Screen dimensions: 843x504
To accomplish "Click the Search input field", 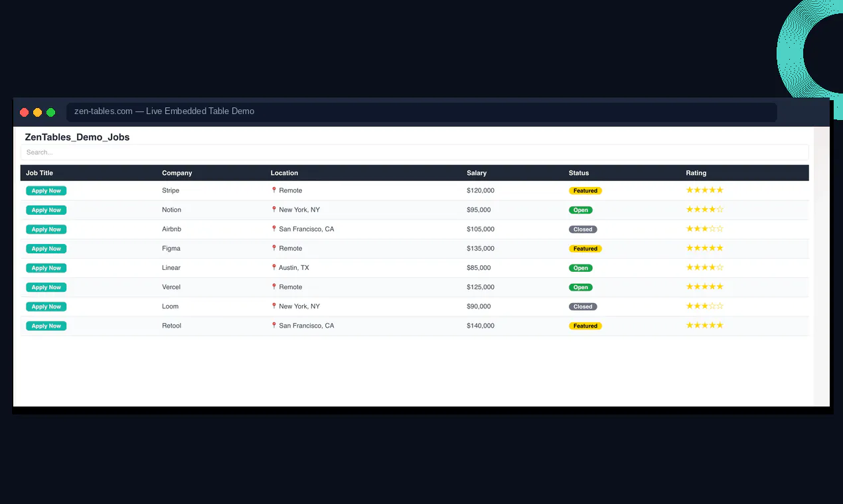I will click(x=414, y=153).
